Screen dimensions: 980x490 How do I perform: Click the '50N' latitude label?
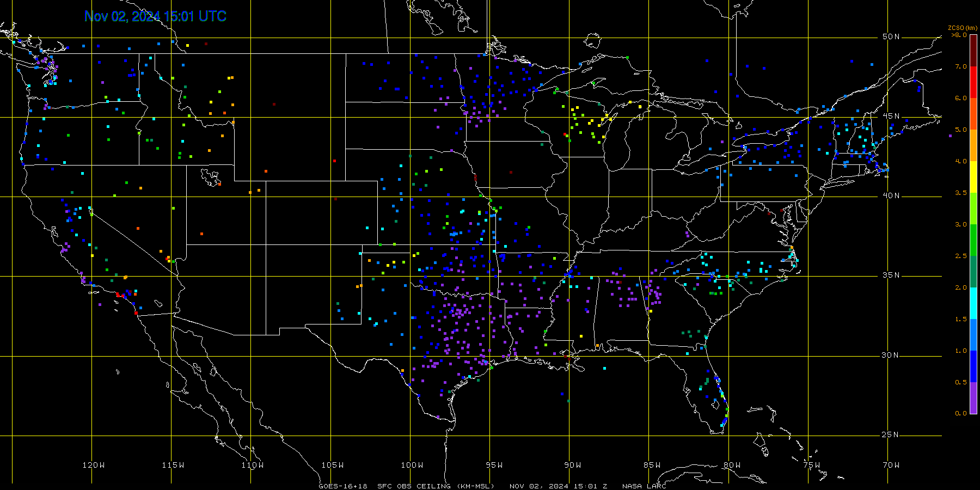(x=891, y=36)
